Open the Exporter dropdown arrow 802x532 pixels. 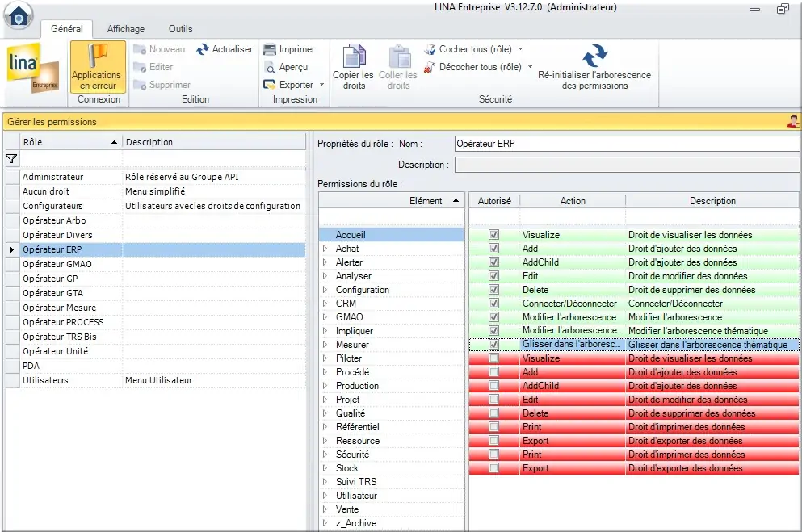(321, 85)
